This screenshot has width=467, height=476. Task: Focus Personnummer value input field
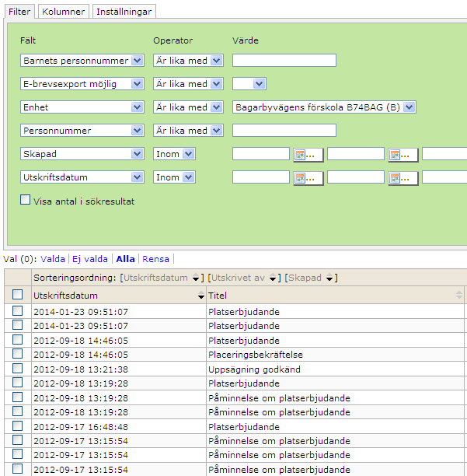pyautogui.click(x=284, y=131)
